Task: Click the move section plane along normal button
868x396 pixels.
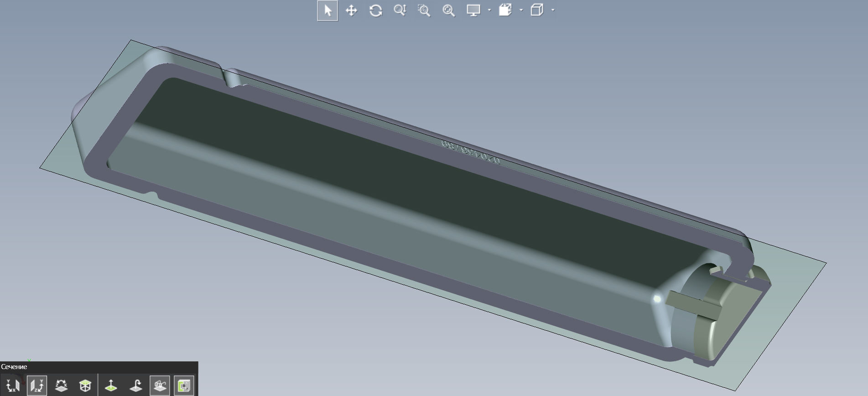Action: coord(111,386)
